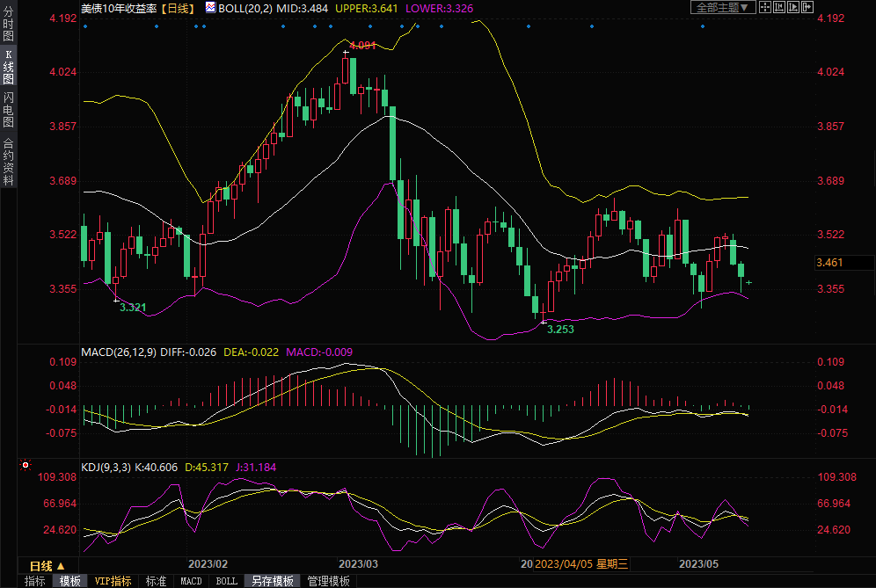Select the 标准 template option
The image size is (876, 588).
(x=156, y=581)
